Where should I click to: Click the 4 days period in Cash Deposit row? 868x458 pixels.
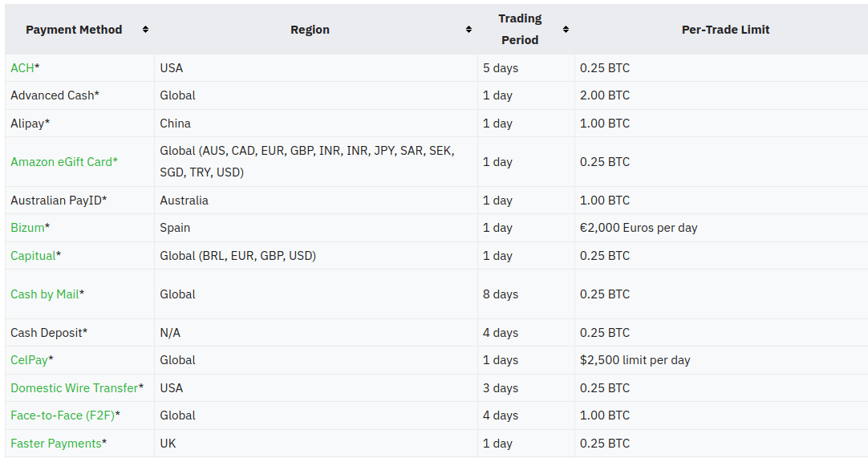(x=526, y=332)
